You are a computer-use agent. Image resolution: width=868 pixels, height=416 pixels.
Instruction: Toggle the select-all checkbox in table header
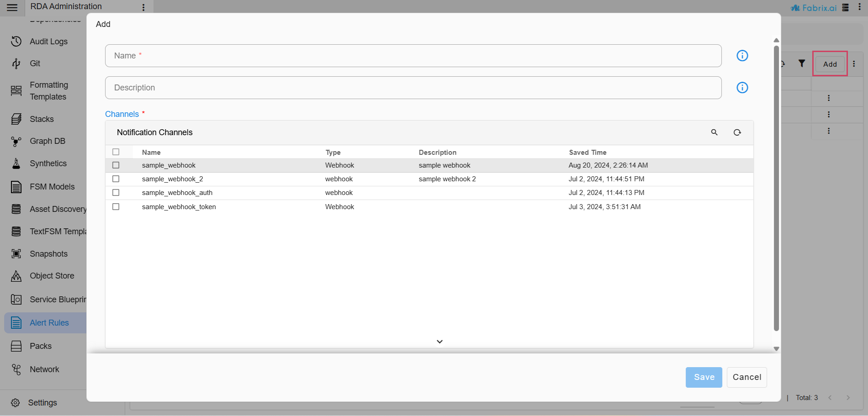[x=116, y=152]
